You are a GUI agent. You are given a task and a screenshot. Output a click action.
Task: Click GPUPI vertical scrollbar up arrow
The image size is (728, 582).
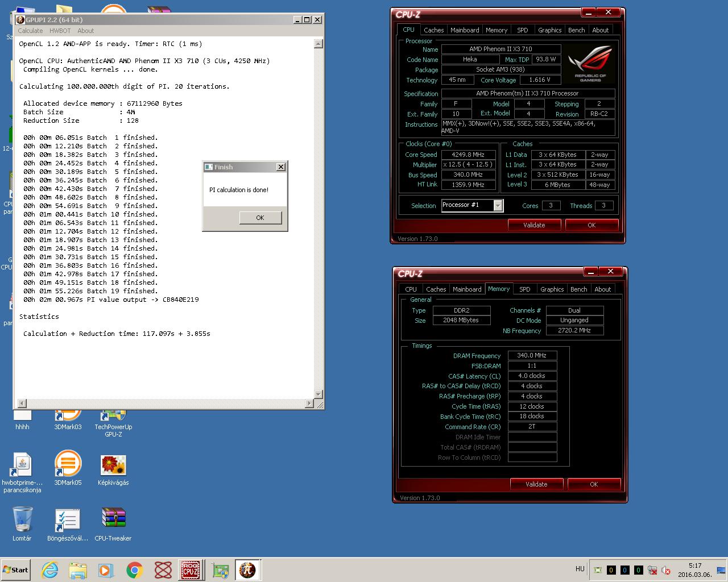tap(318, 44)
